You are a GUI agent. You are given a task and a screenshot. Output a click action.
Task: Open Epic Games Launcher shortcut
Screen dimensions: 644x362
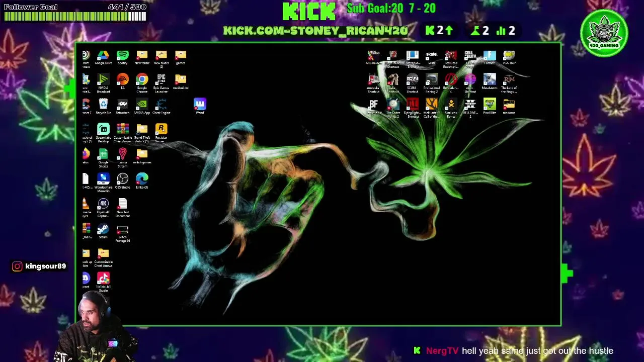[161, 84]
